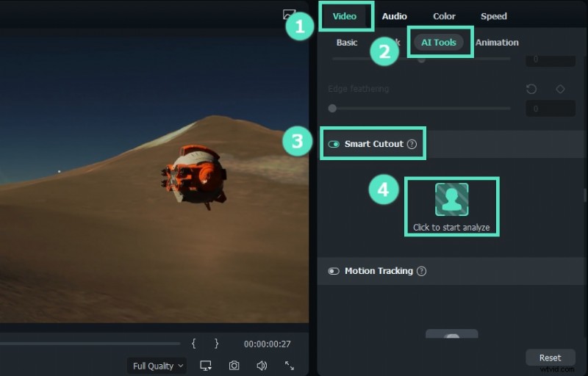This screenshot has height=376, width=588.
Task: Select the Animation sub-tab
Action: point(497,43)
